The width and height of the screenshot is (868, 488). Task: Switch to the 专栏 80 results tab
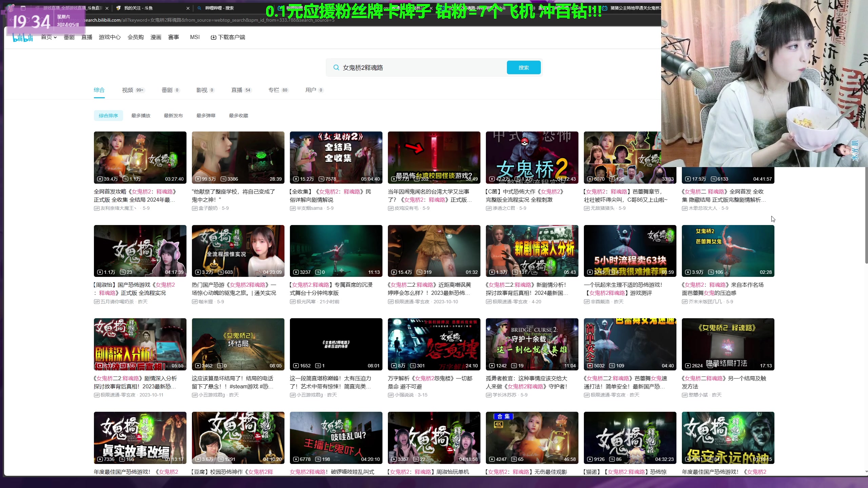point(278,90)
